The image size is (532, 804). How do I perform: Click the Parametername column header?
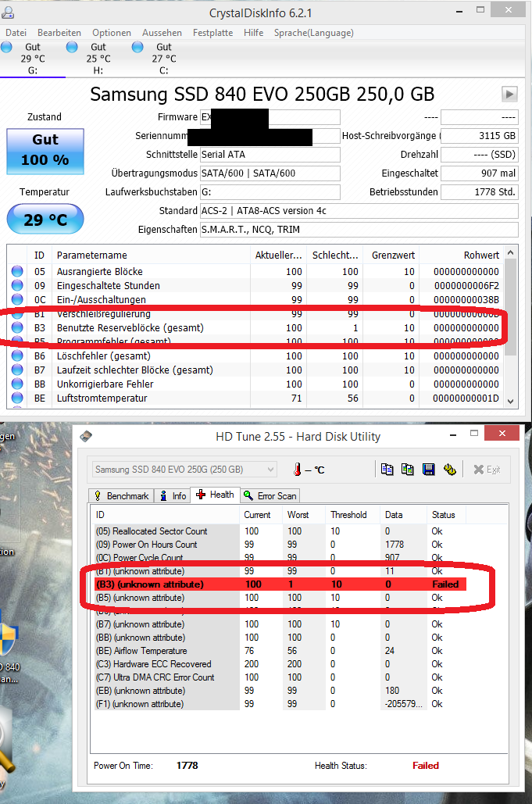click(152, 255)
